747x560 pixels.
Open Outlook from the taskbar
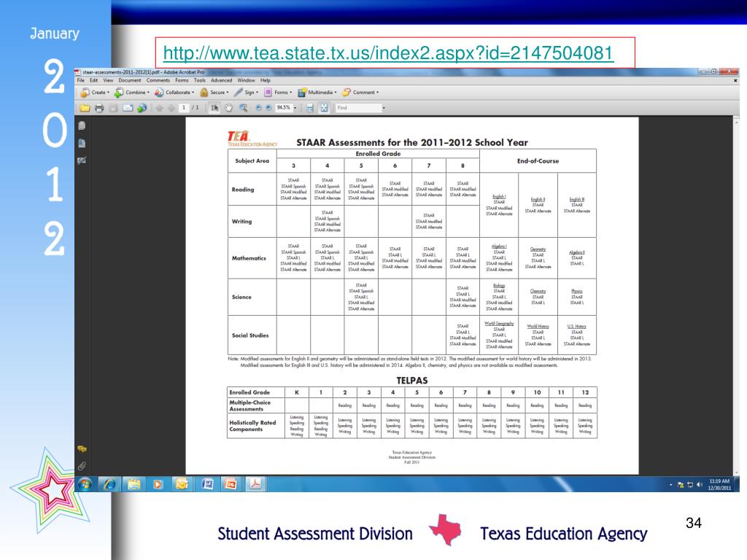pos(182,484)
